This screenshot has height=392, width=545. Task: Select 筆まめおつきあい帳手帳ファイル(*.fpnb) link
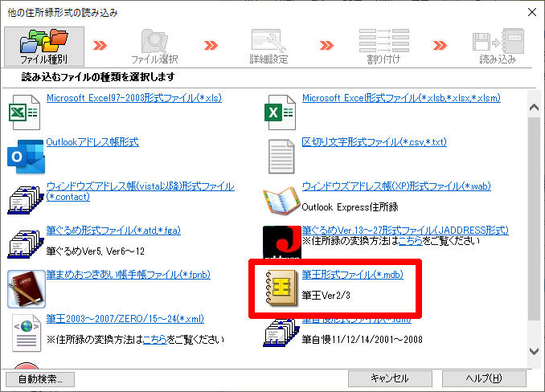coord(129,275)
